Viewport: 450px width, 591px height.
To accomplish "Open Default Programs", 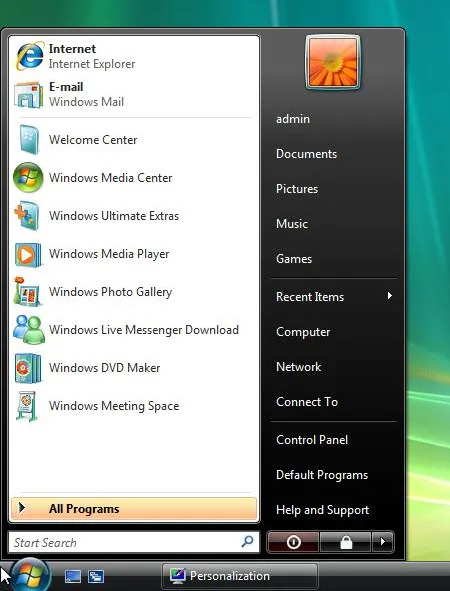I will (322, 475).
